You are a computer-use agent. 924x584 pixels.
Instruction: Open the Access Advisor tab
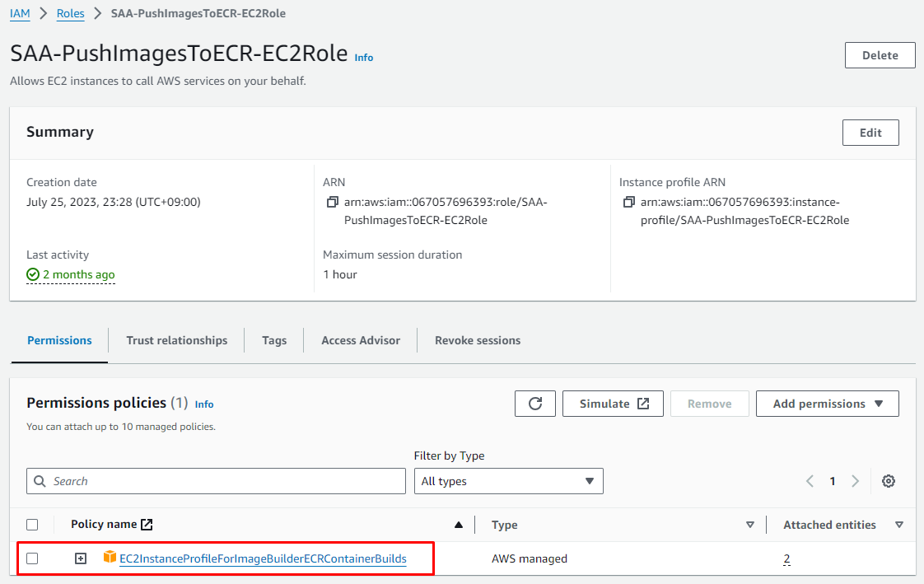point(361,340)
